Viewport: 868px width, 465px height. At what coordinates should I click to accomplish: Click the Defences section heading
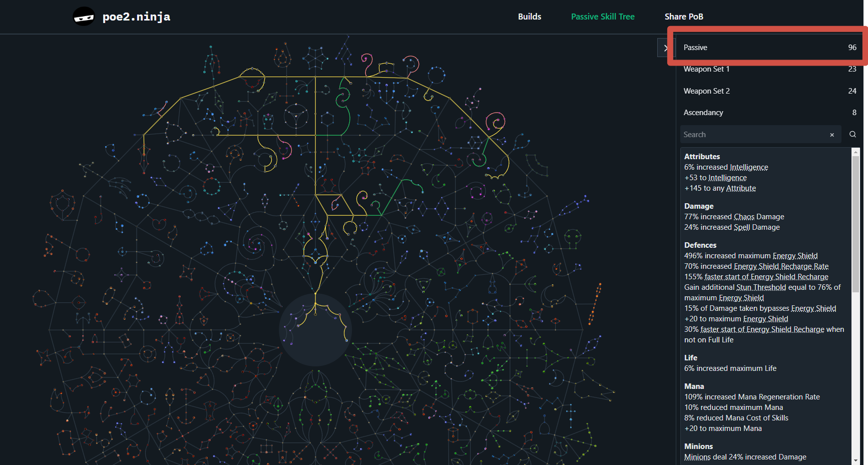[700, 245]
